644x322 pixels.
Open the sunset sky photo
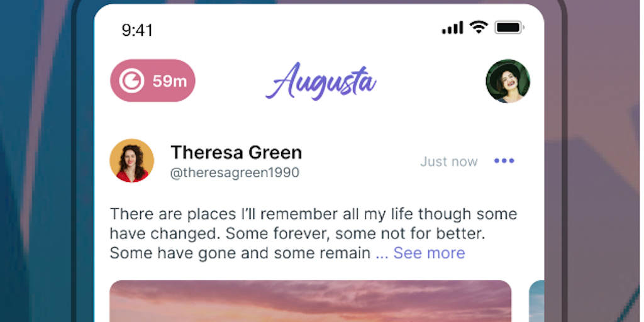pyautogui.click(x=311, y=301)
